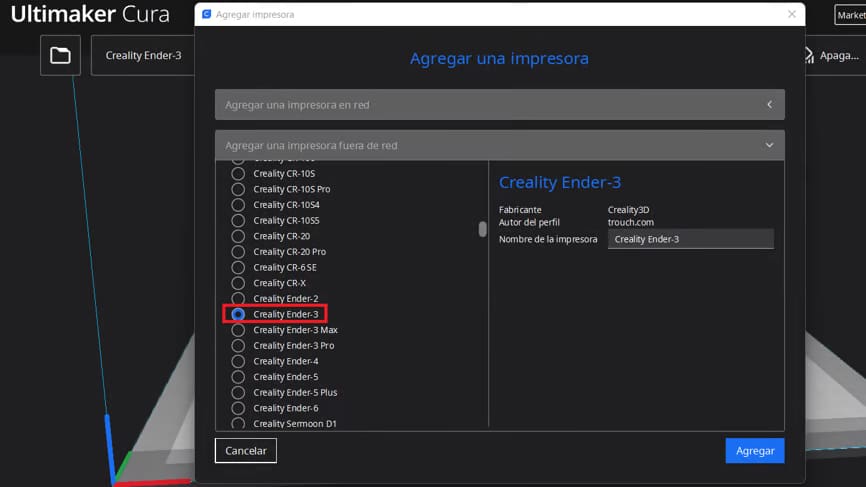Select Creality Sermoon D1 radio button
866x487 pixels.
pyautogui.click(x=238, y=424)
